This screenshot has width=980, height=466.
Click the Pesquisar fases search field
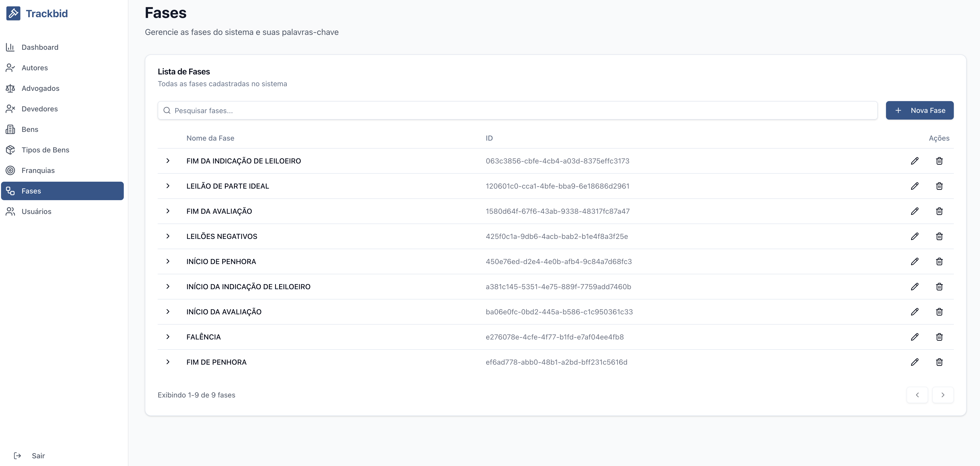click(380, 110)
